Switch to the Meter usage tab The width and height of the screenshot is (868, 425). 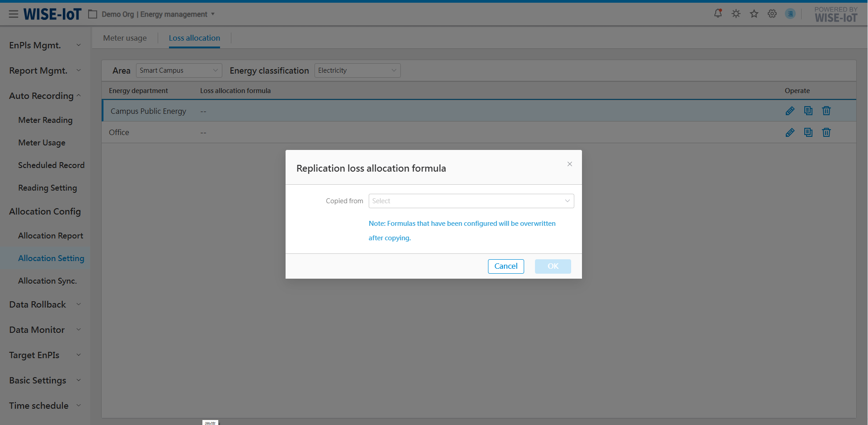[125, 38]
